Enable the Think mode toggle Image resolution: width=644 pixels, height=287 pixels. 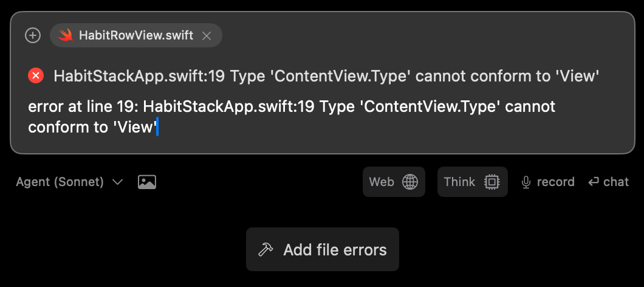[472, 182]
